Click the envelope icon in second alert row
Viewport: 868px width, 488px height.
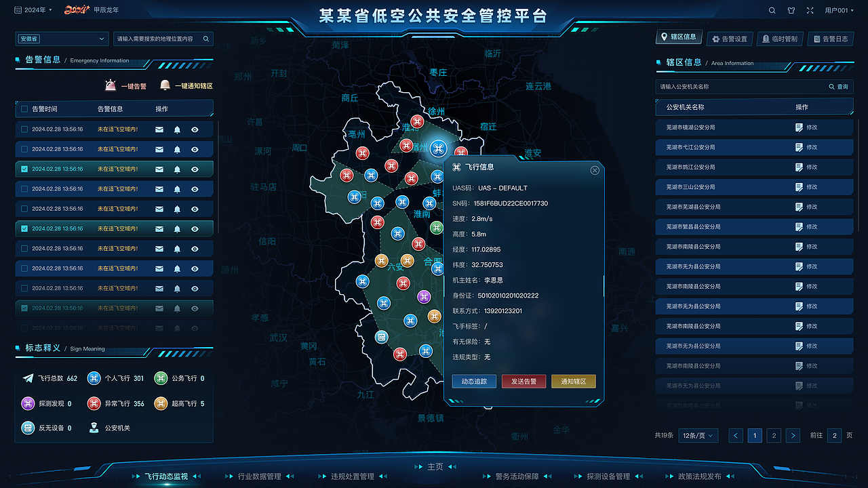click(x=159, y=149)
